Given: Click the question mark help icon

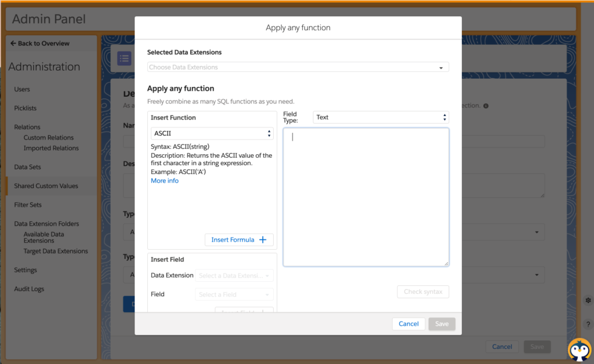Looking at the screenshot, I should pyautogui.click(x=588, y=324).
